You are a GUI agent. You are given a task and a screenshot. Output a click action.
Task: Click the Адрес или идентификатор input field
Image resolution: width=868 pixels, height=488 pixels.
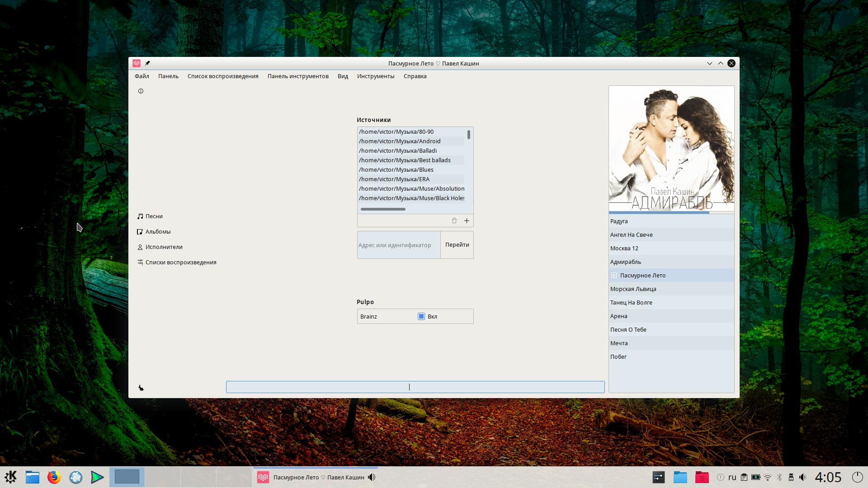[x=398, y=245]
